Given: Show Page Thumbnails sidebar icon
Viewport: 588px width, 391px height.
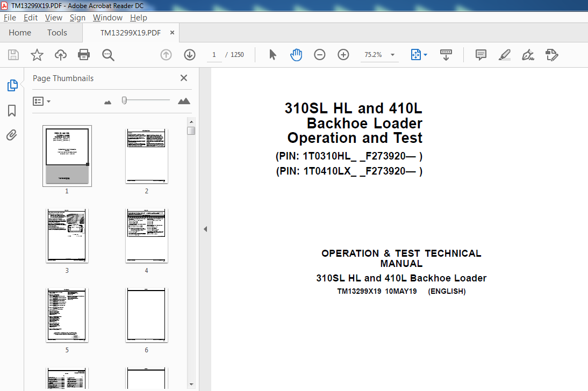Looking at the screenshot, I should [x=12, y=85].
